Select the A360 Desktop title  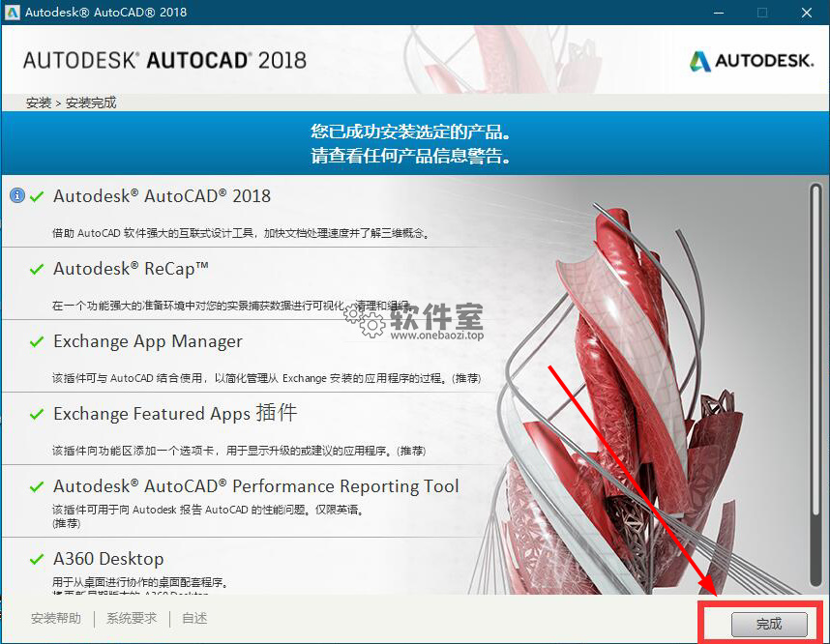click(x=108, y=558)
